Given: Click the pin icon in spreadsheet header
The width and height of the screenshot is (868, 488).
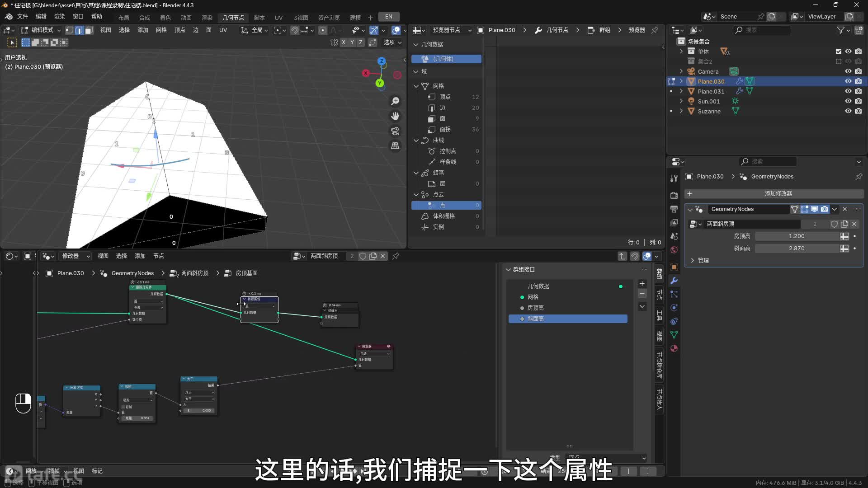Looking at the screenshot, I should (655, 30).
